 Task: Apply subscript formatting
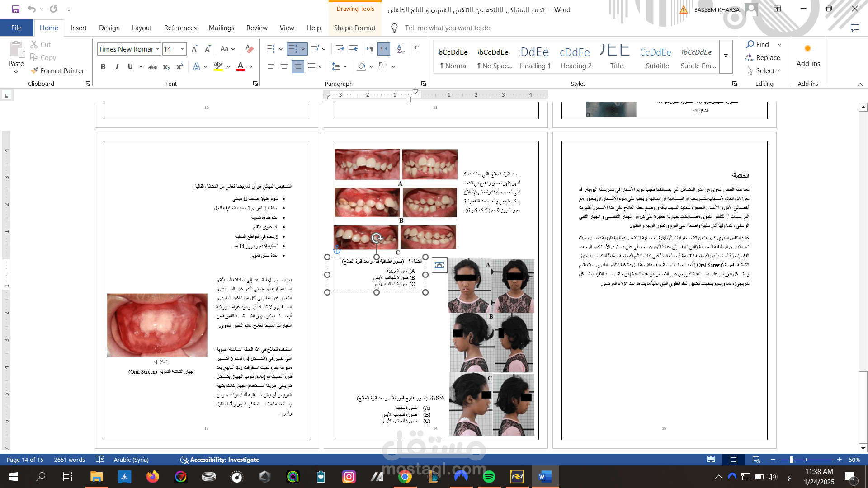point(166,67)
